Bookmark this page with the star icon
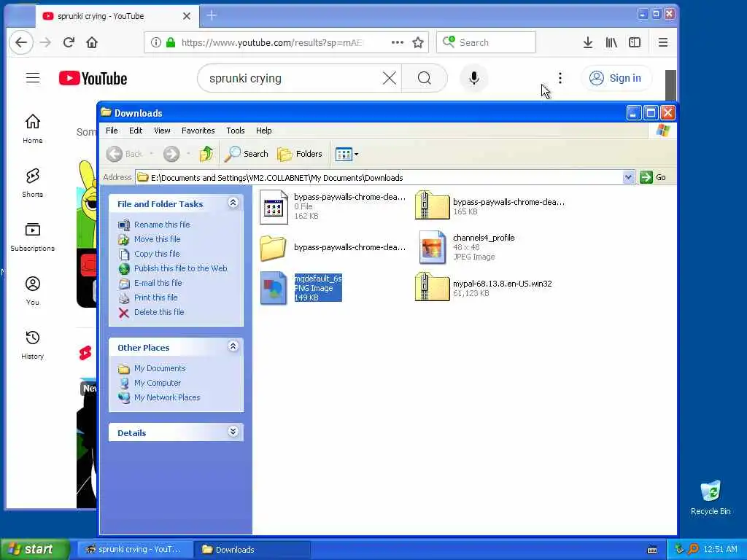Screen dimensions: 747x560 (418, 42)
